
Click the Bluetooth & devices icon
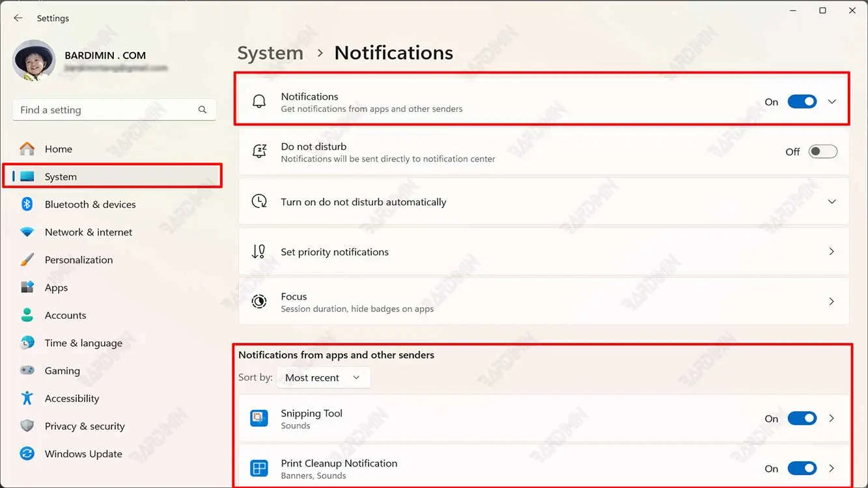(x=27, y=204)
